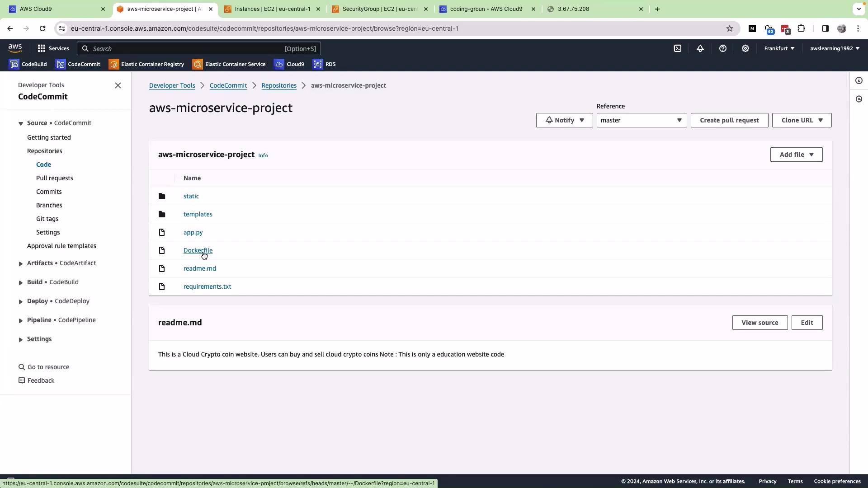Click the templates folder icon
868x488 pixels.
pos(162,214)
